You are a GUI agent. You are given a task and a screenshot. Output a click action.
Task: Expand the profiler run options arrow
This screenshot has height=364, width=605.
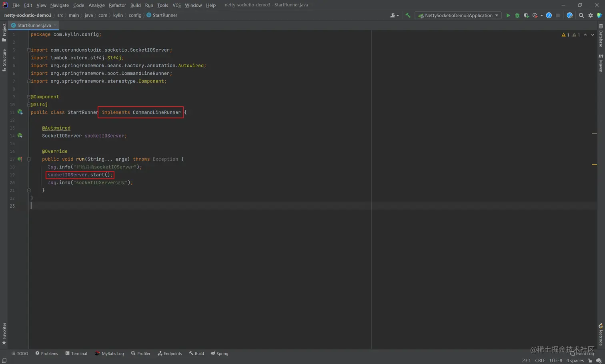[x=541, y=16]
